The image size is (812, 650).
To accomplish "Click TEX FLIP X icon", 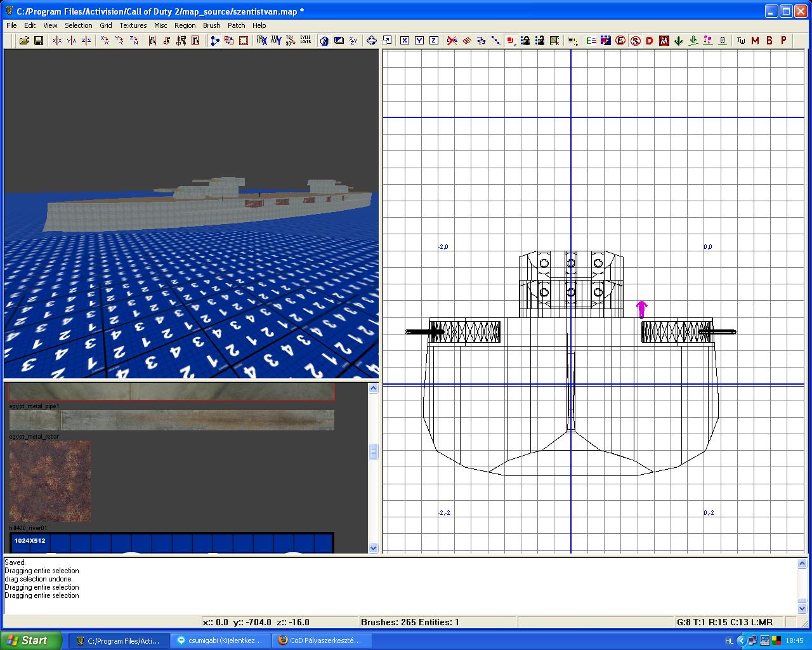I will (261, 41).
